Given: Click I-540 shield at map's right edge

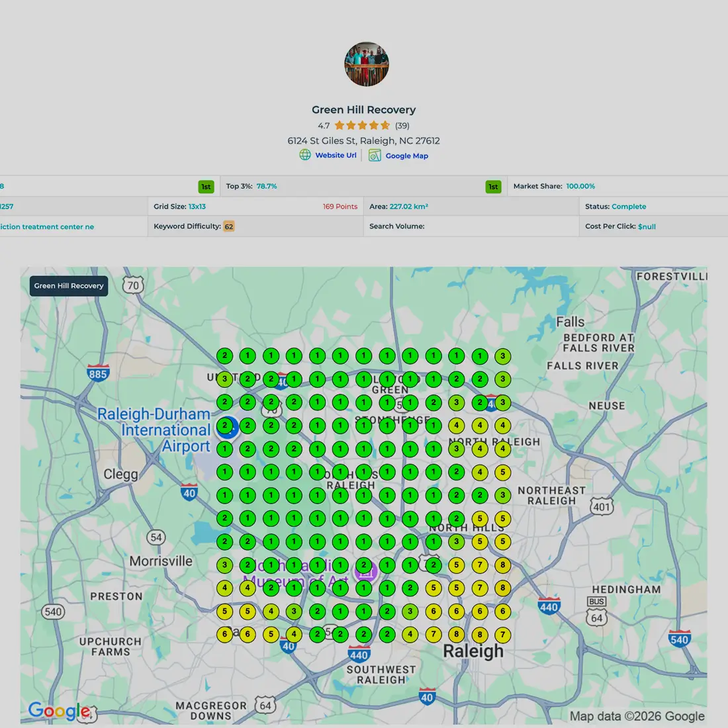Looking at the screenshot, I should click(x=679, y=639).
